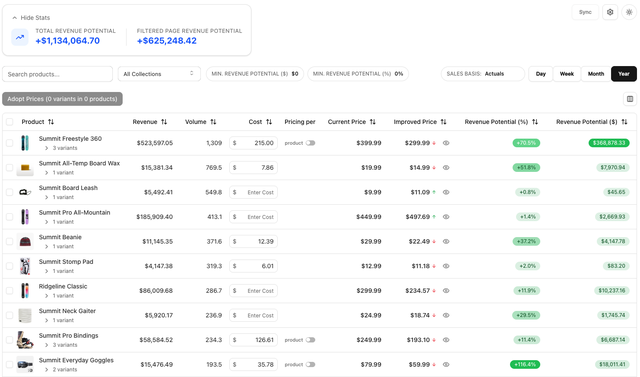This screenshot has height=377, width=640.
Task: Click eye icon in Summit Stomp Pad row
Action: pyautogui.click(x=446, y=266)
